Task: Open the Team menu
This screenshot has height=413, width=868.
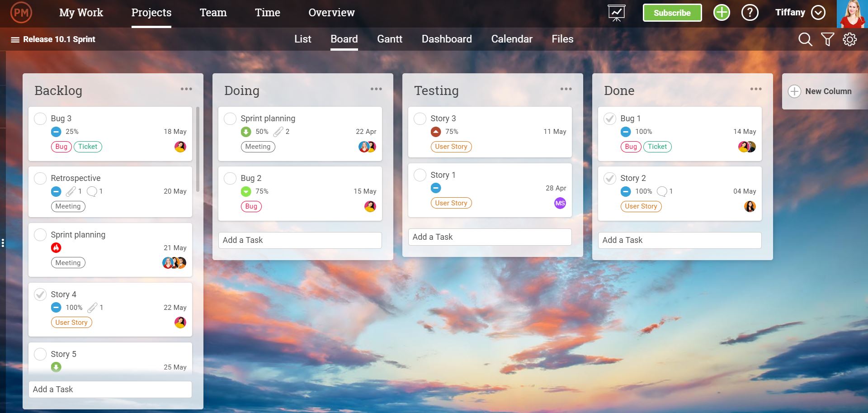Action: 213,12
